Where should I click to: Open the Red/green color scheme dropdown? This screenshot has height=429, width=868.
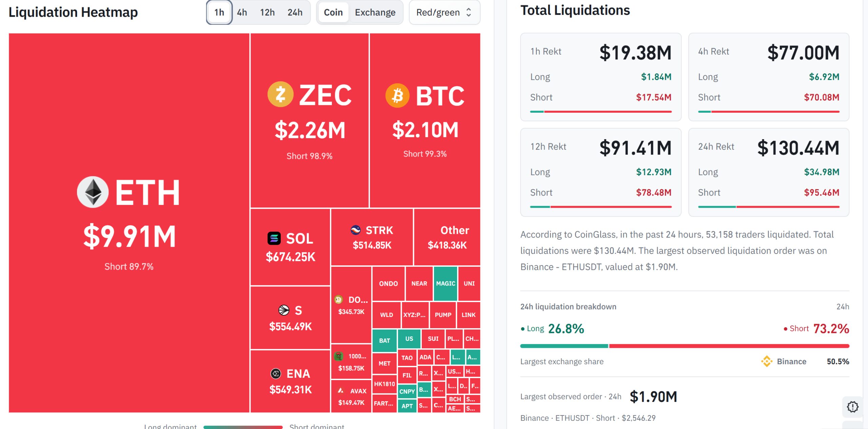444,13
